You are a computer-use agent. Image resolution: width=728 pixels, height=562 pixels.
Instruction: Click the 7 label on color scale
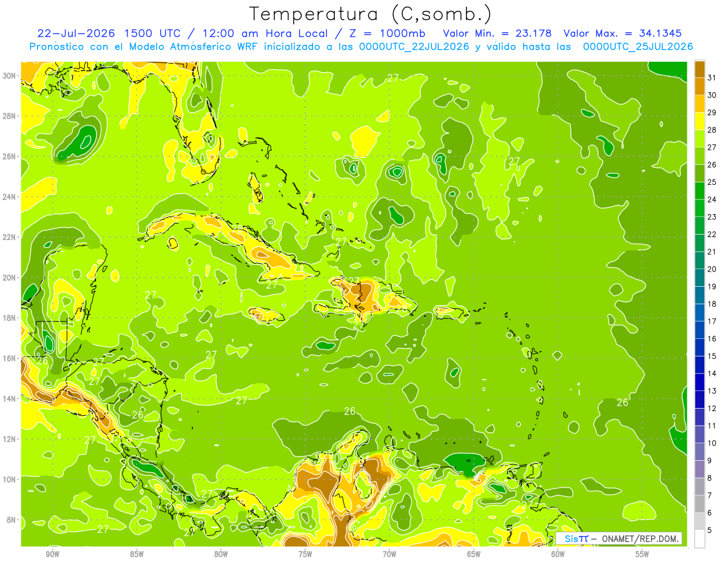tap(710, 496)
